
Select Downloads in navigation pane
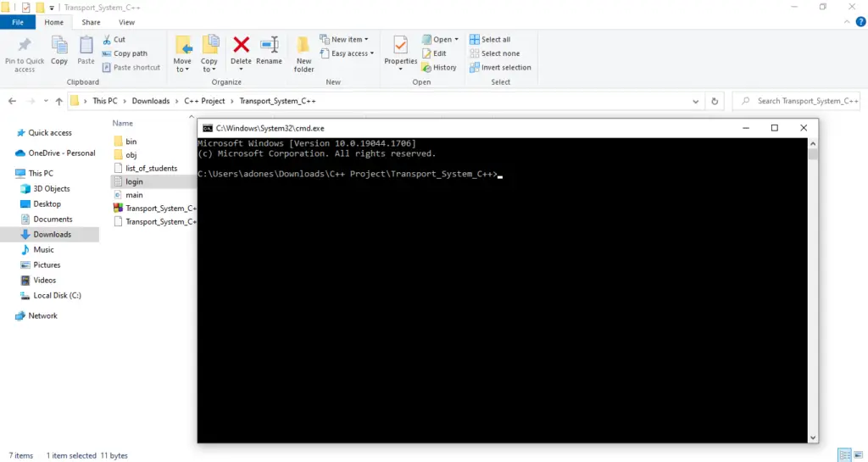[52, 234]
